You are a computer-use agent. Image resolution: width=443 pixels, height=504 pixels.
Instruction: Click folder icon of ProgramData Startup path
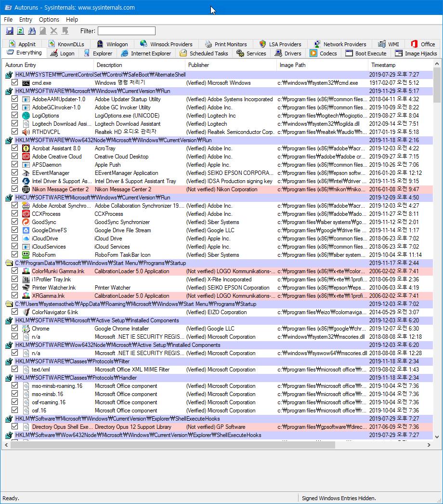click(9, 263)
